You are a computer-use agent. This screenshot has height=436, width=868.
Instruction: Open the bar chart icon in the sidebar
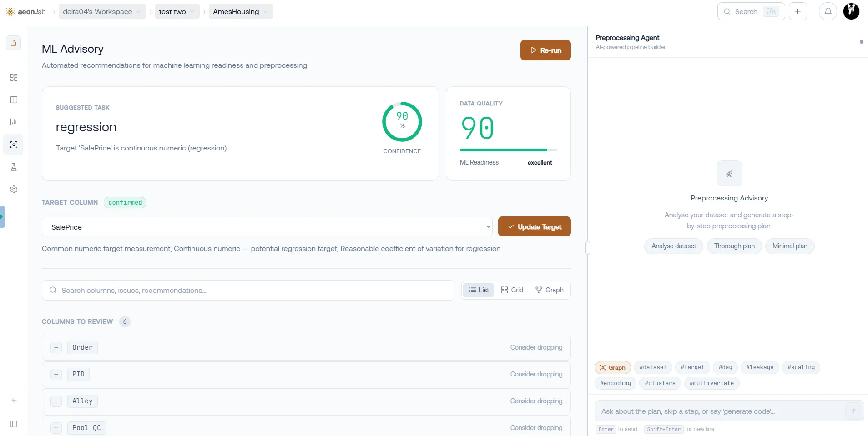coord(14,122)
